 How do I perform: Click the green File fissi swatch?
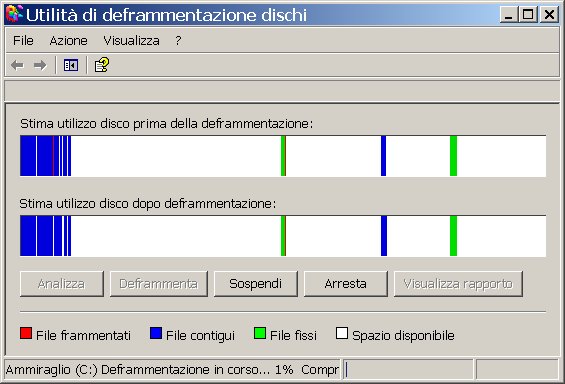pos(260,333)
